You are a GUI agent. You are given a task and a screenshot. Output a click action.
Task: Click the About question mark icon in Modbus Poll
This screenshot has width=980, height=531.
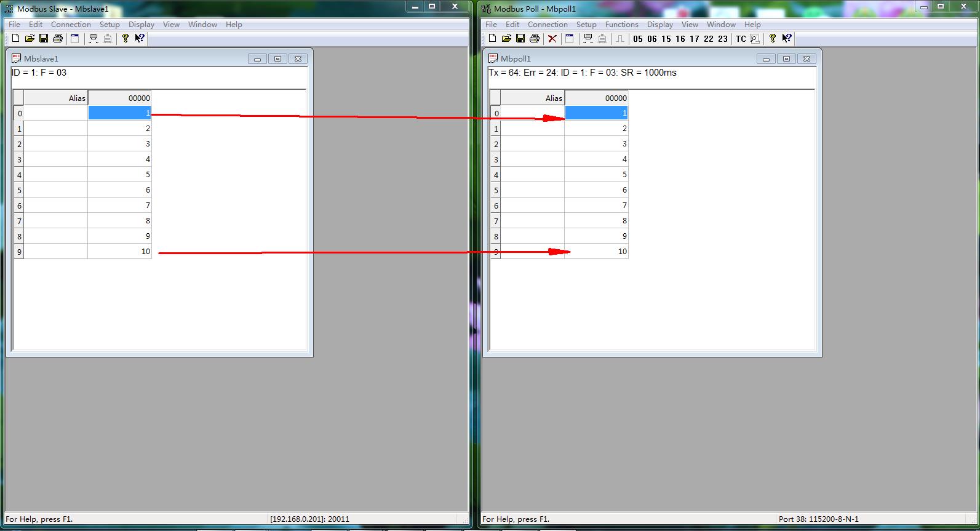(x=772, y=39)
